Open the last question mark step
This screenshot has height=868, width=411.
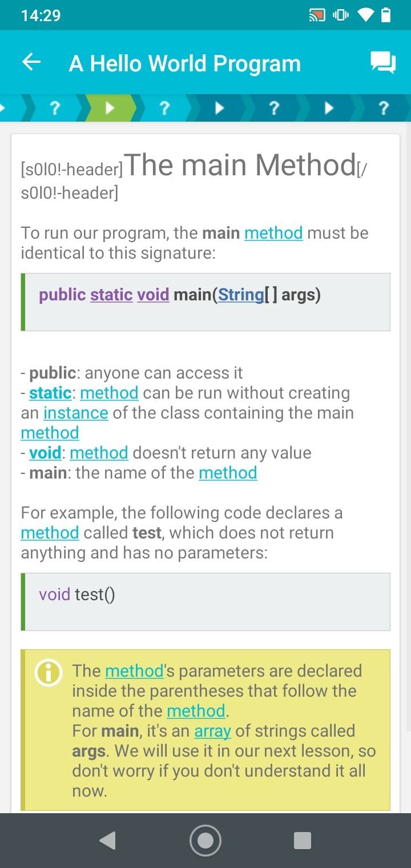[x=384, y=108]
